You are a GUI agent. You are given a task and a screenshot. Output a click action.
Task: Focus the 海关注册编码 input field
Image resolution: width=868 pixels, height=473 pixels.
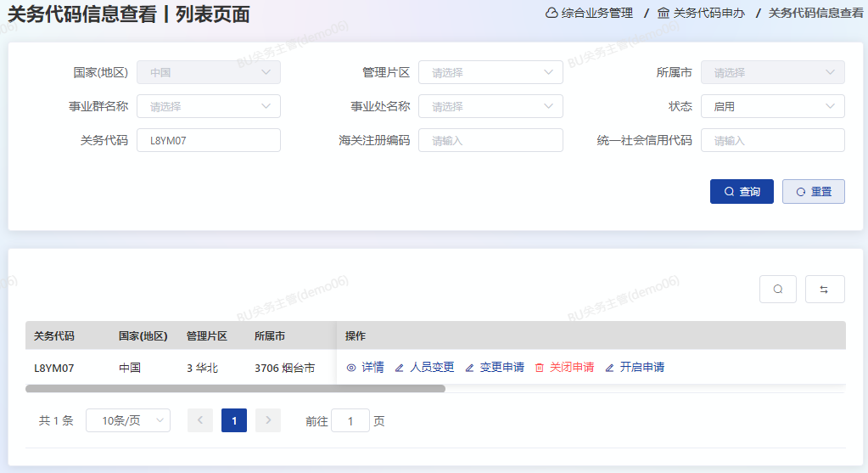click(x=490, y=140)
